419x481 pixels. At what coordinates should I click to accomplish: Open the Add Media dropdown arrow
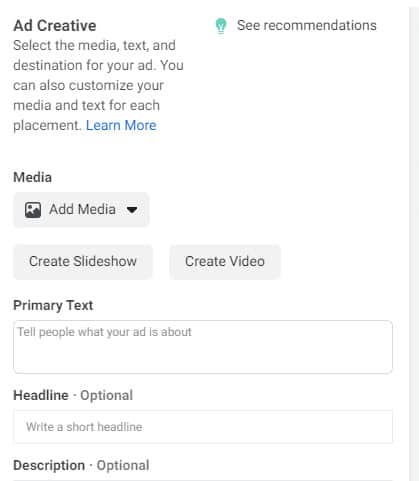tap(132, 210)
